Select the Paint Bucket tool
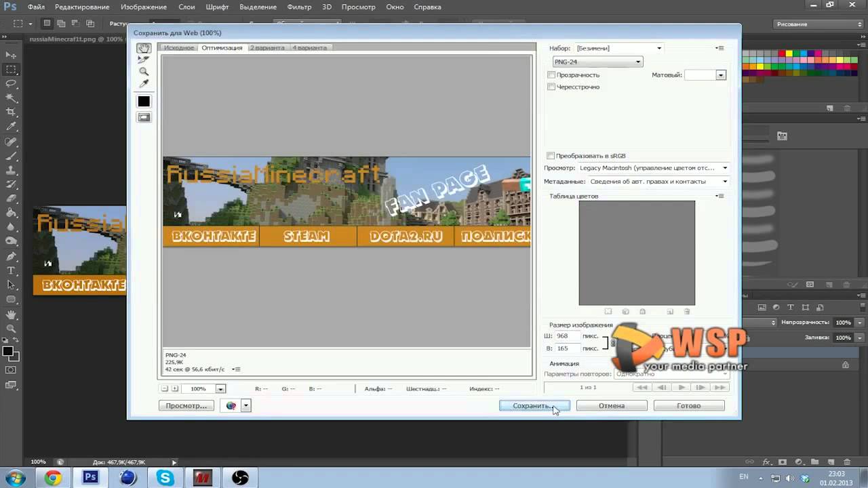The image size is (868, 488). tap(11, 213)
